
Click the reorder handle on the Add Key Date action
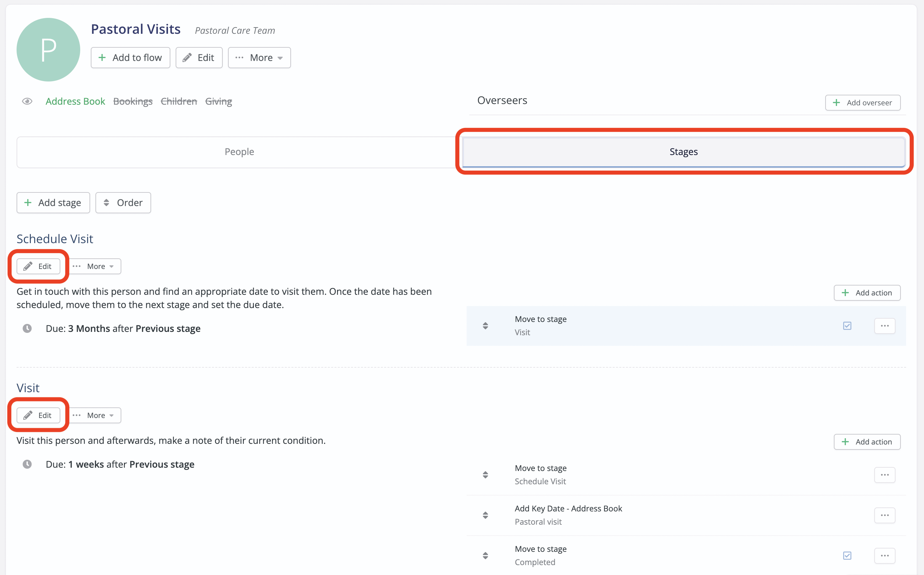coord(485,515)
